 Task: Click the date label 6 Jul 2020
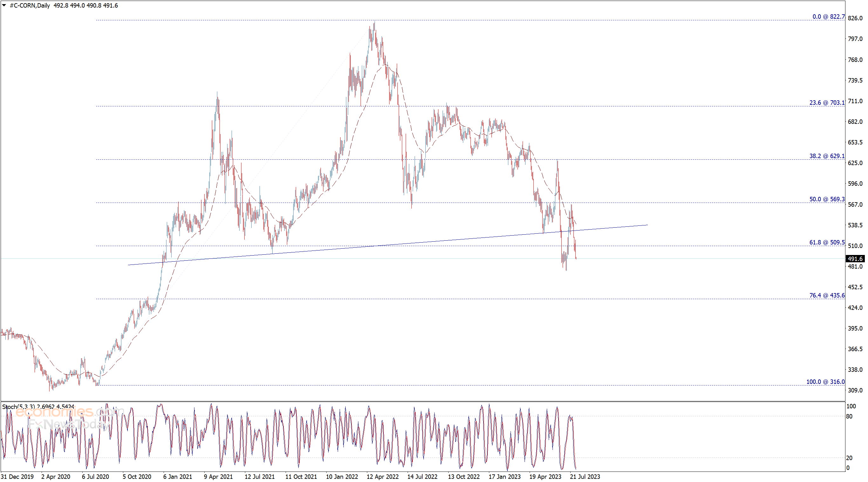pyautogui.click(x=95, y=477)
